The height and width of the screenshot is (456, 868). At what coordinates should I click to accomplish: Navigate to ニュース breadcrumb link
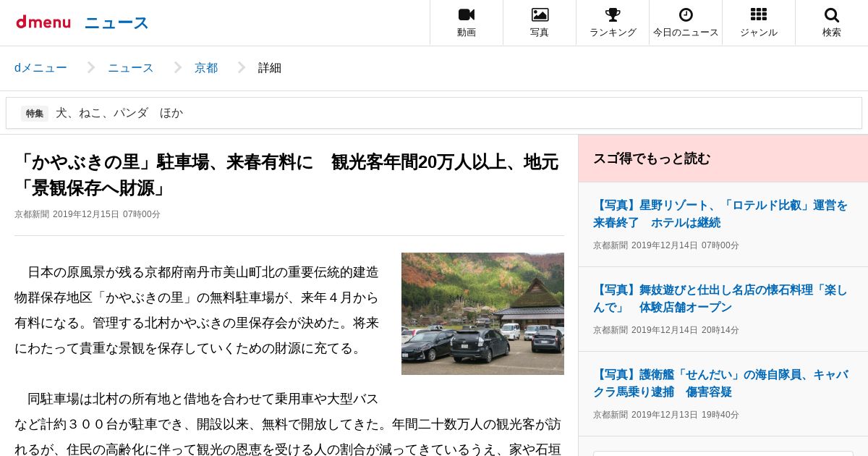131,68
